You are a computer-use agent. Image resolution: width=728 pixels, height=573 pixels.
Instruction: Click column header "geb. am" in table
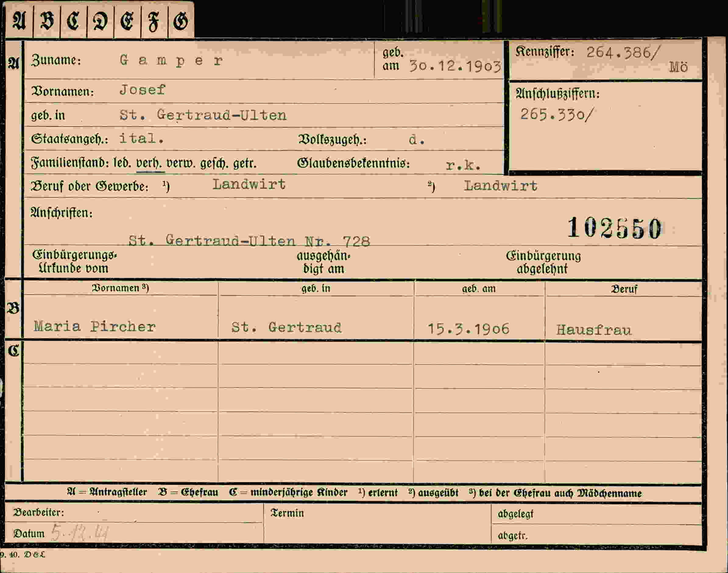coord(479,289)
